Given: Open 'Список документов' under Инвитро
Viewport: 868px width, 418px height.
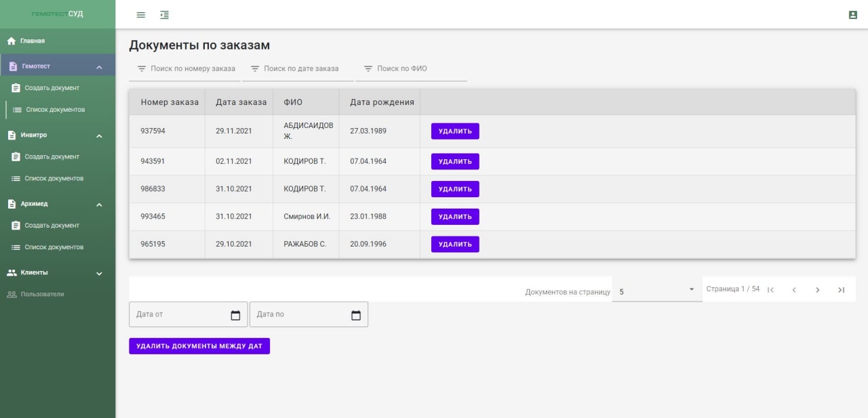Looking at the screenshot, I should 54,179.
